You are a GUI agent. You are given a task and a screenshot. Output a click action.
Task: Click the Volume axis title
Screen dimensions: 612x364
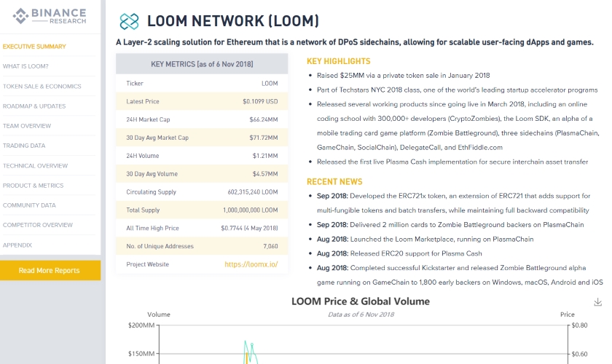point(159,314)
